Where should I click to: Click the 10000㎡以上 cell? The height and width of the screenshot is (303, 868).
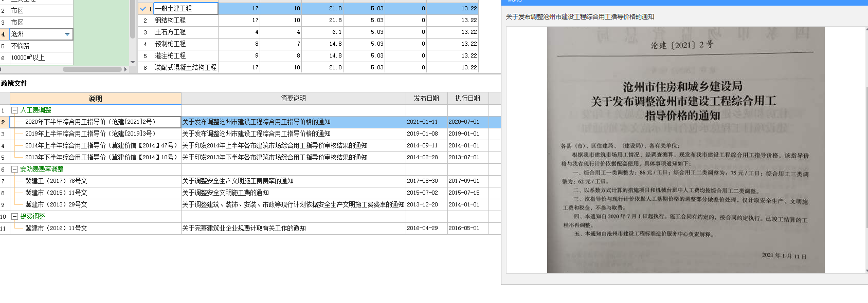click(x=41, y=58)
